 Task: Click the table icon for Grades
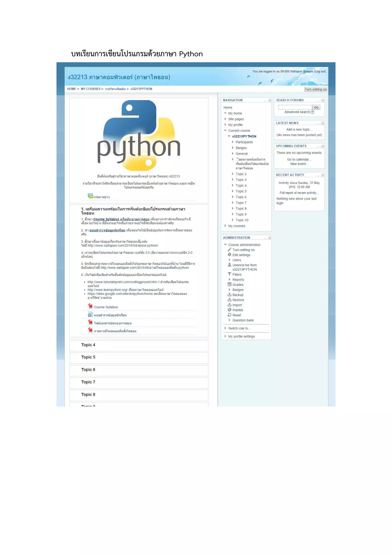click(x=229, y=284)
